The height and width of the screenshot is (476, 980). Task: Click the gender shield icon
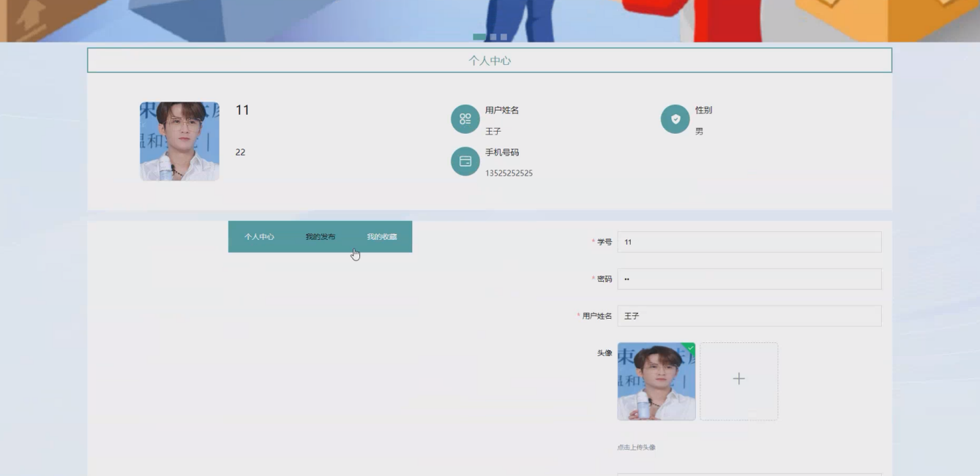point(677,118)
